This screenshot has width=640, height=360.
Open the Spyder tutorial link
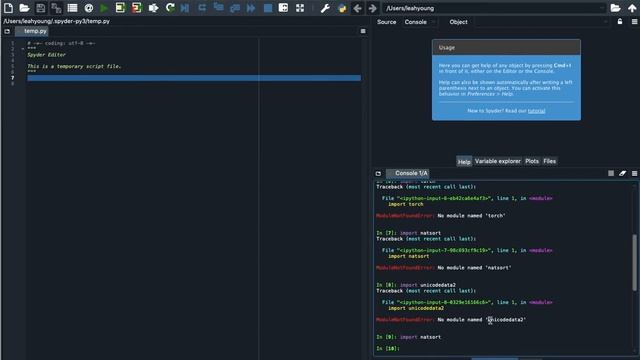(x=536, y=111)
